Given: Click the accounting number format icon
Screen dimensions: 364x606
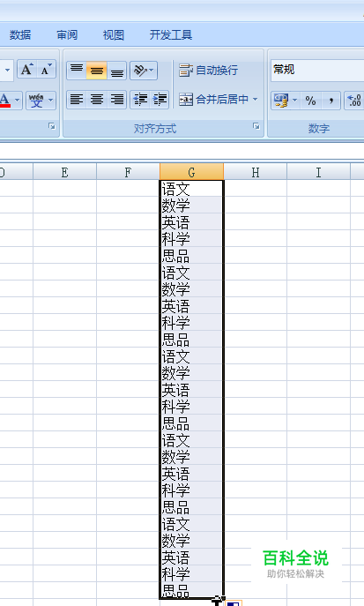Looking at the screenshot, I should [x=280, y=101].
